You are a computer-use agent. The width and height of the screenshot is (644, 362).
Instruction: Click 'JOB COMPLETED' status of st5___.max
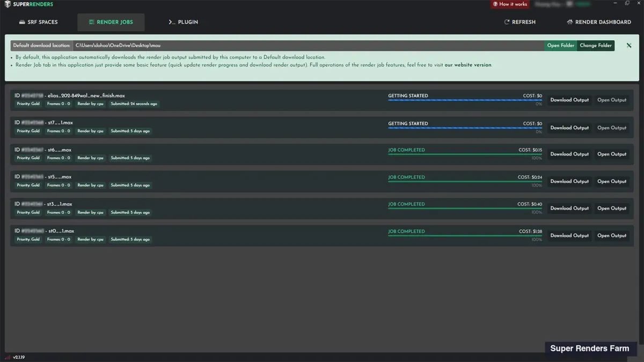click(406, 177)
